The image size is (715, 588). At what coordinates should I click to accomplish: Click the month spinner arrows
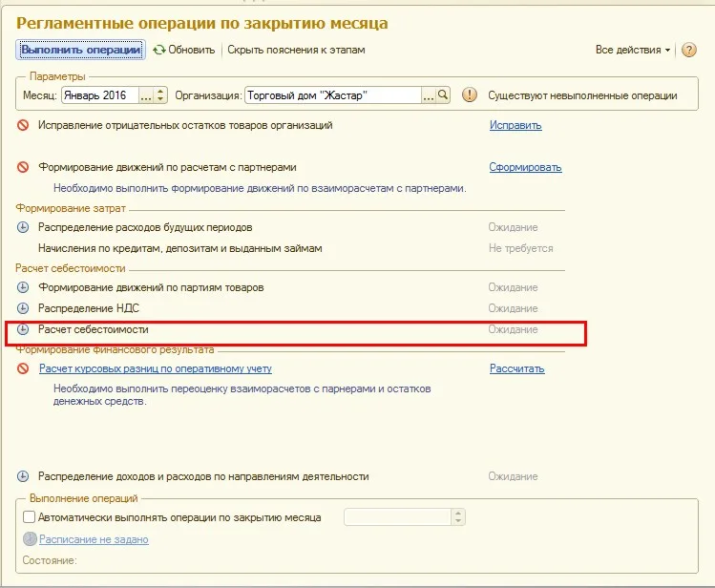pyautogui.click(x=160, y=95)
